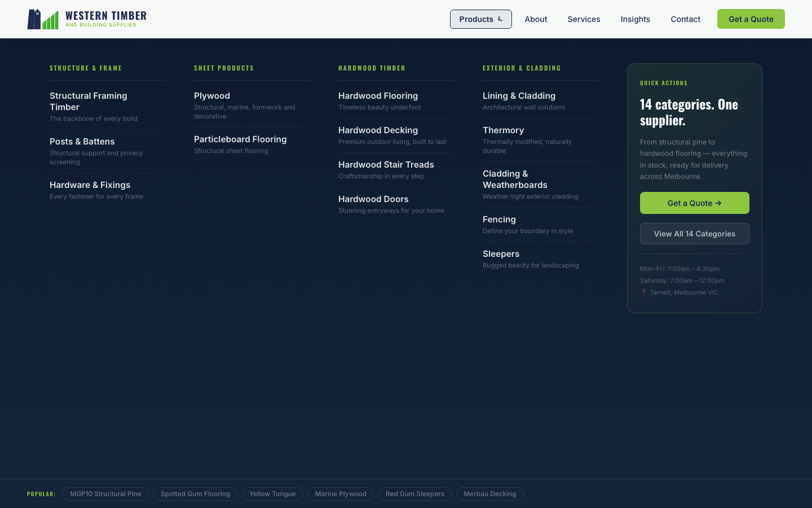The image size is (812, 508).
Task: Click '14 categories. One supplier.' heading
Action: pyautogui.click(x=689, y=112)
